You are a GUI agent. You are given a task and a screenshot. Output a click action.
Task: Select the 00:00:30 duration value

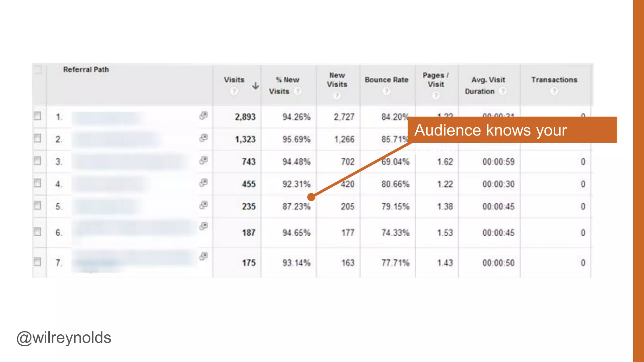[498, 184]
